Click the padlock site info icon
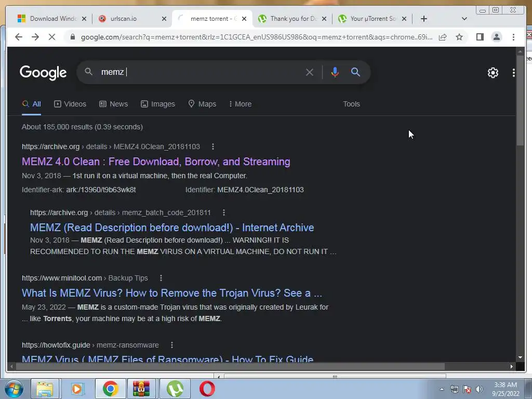This screenshot has width=532, height=399. coord(73,37)
